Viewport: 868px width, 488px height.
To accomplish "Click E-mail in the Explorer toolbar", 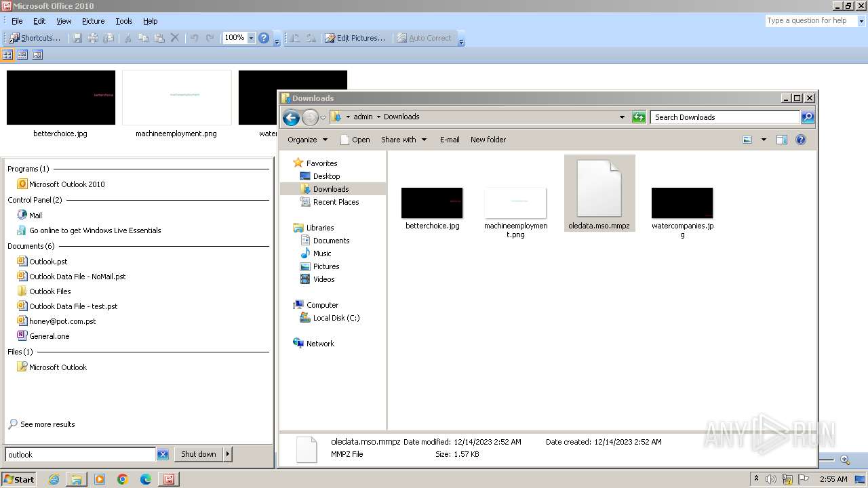I will (450, 140).
